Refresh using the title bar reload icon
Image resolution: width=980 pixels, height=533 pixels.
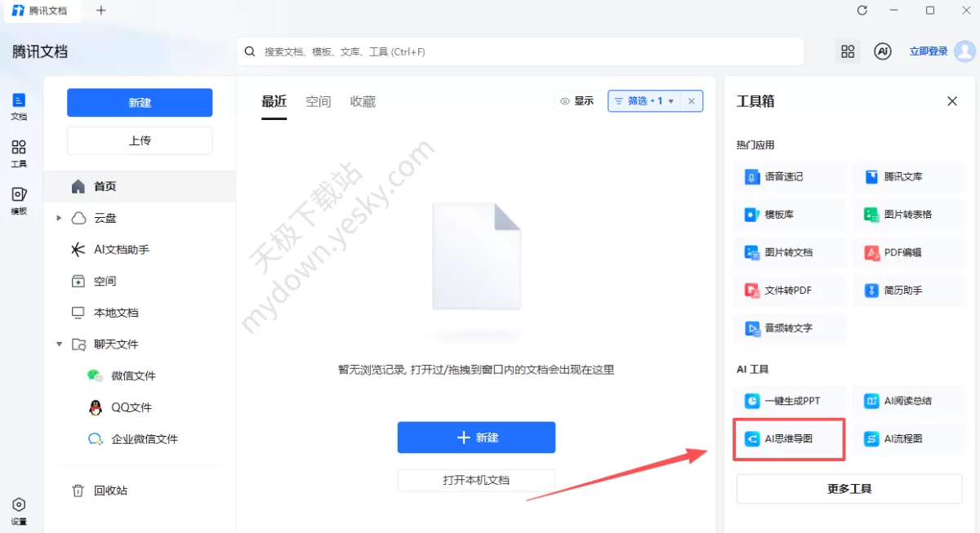pos(862,11)
